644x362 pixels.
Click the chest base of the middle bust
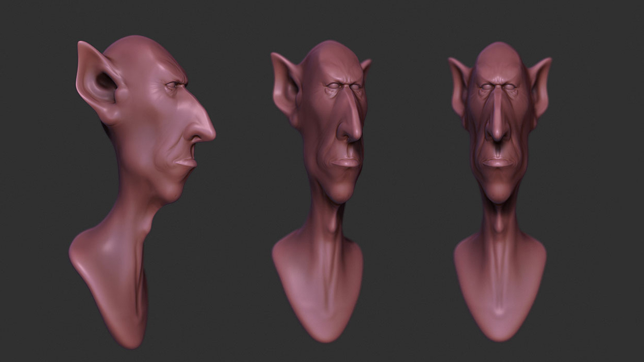coord(318,292)
